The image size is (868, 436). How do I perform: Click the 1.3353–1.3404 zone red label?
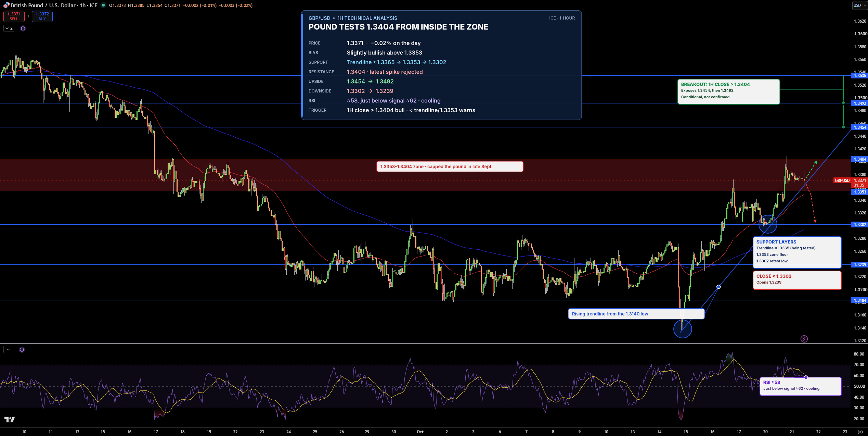[x=450, y=167]
